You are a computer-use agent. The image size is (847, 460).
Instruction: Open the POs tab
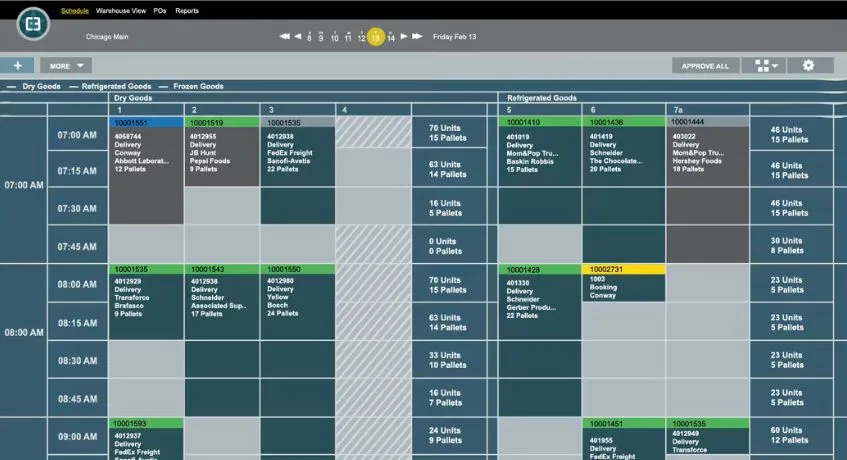pos(159,11)
